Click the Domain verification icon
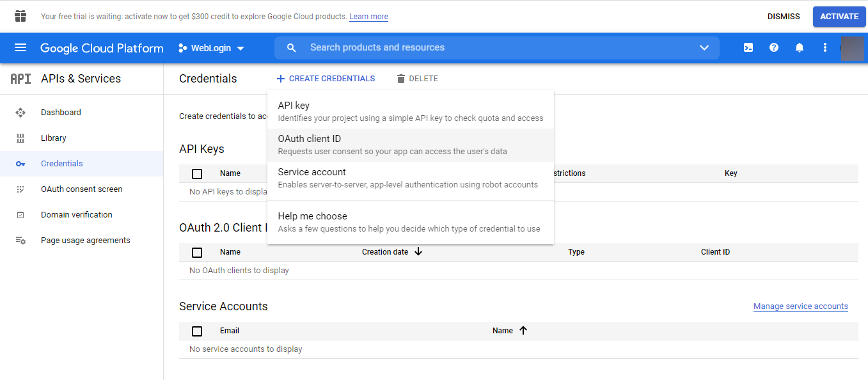 [x=20, y=215]
